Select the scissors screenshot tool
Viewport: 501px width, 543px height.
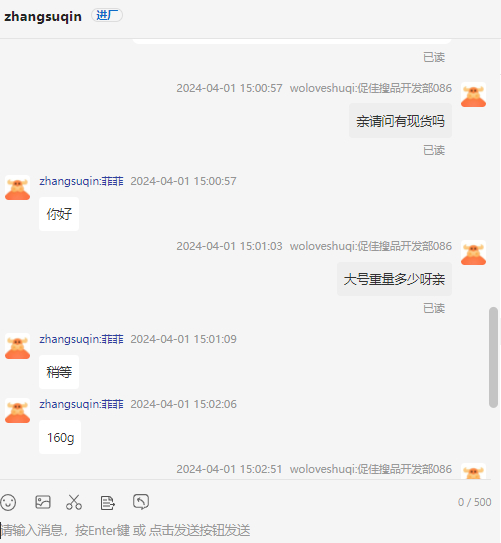(x=74, y=502)
